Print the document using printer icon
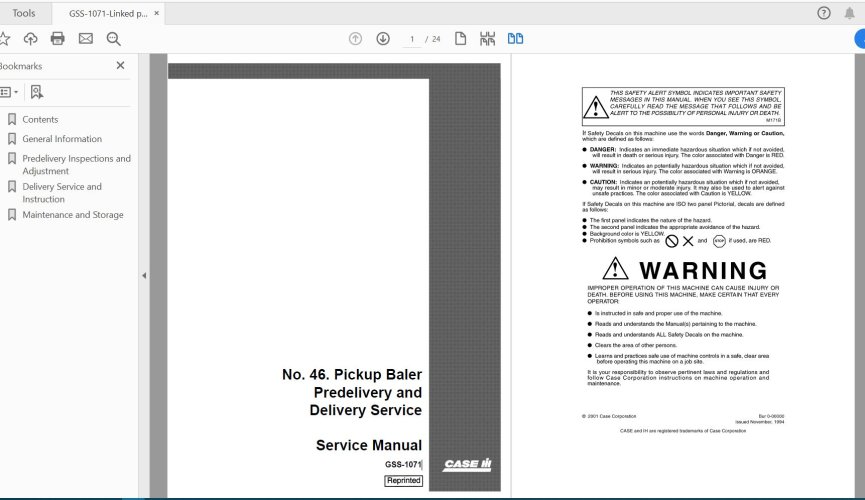Screen dimensions: 865x500 pos(58,39)
